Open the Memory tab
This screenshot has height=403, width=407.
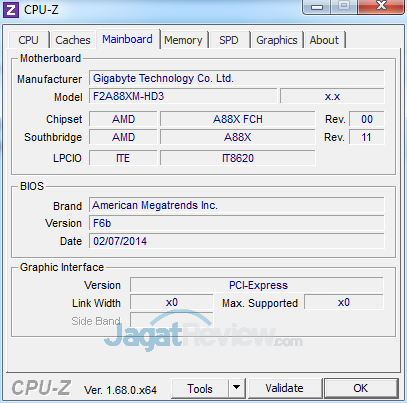tap(183, 40)
